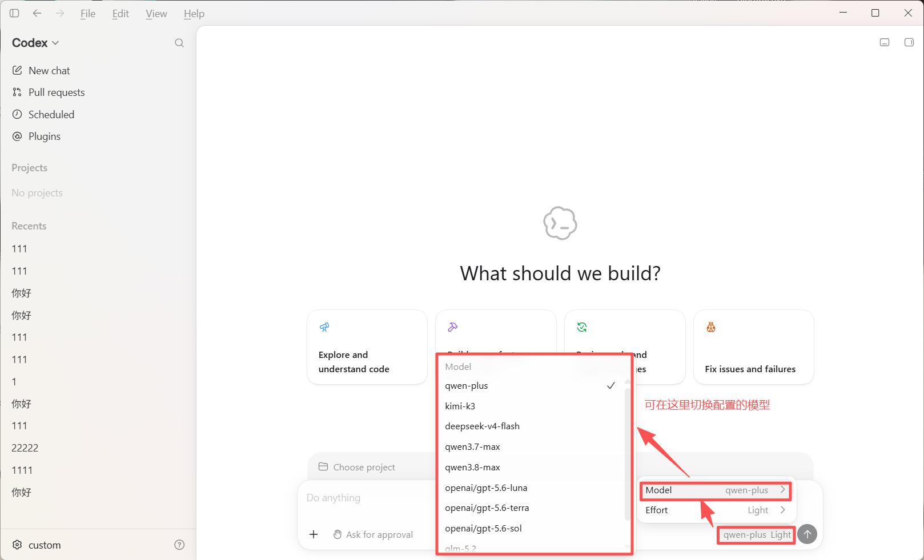This screenshot has width=924, height=560.
Task: Choose deepseek-v4-flash model
Action: pos(531,426)
